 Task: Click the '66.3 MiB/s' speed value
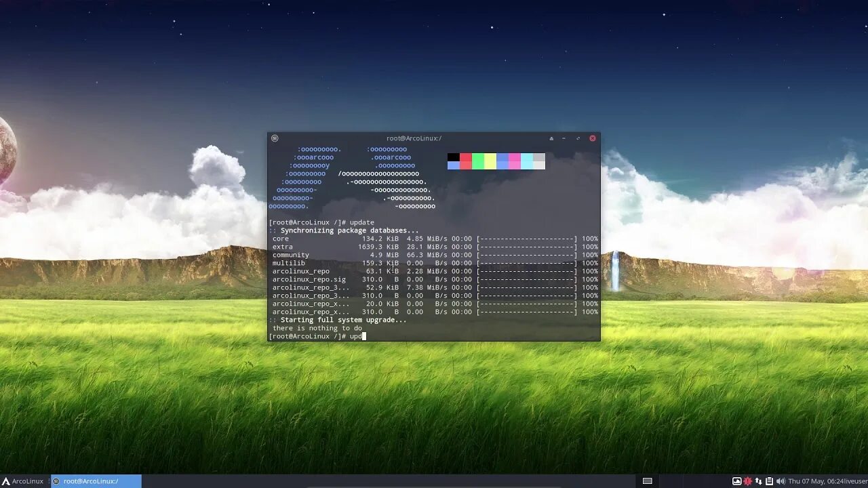[x=427, y=255]
